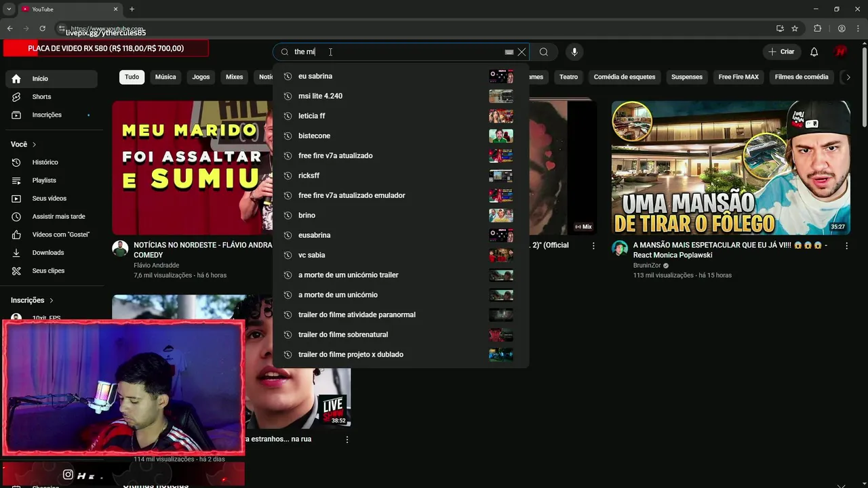
Task: Go to Início in sidebar
Action: tap(52, 79)
